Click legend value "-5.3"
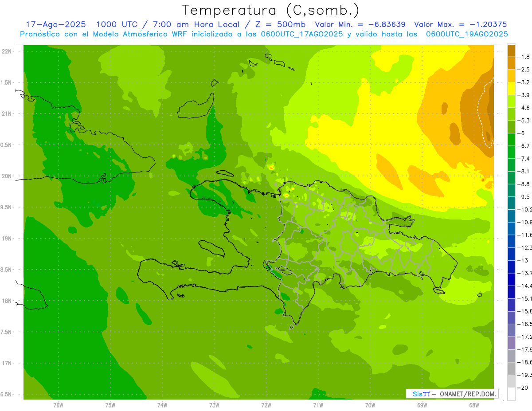 [x=524, y=121]
